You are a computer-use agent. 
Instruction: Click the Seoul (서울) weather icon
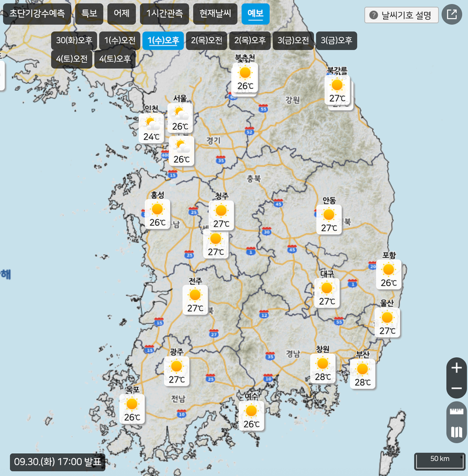tap(180, 112)
